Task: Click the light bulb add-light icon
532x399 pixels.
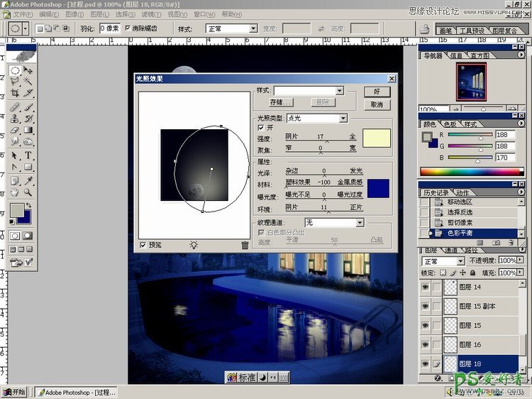Action: (x=194, y=244)
